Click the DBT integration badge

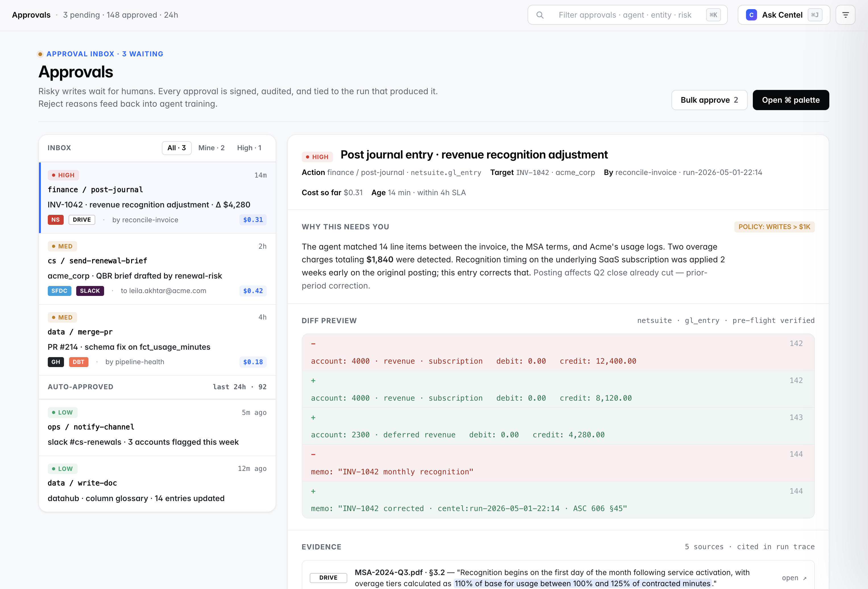click(78, 362)
